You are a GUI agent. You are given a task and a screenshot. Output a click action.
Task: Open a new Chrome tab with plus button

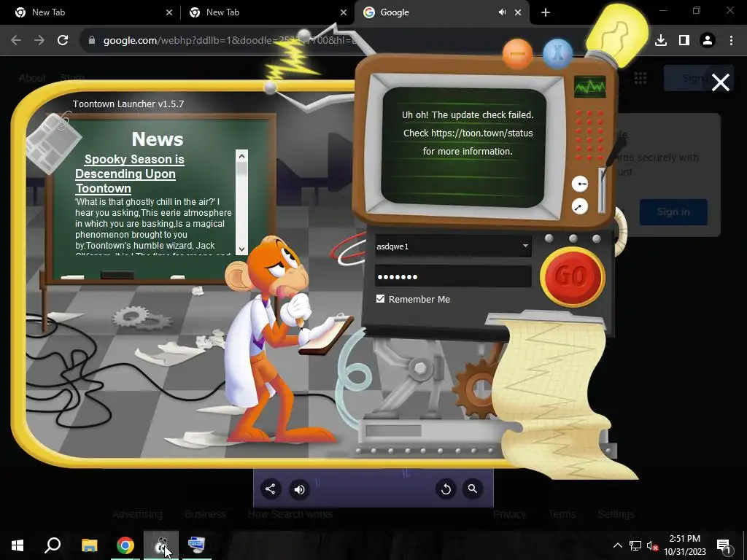pos(546,12)
